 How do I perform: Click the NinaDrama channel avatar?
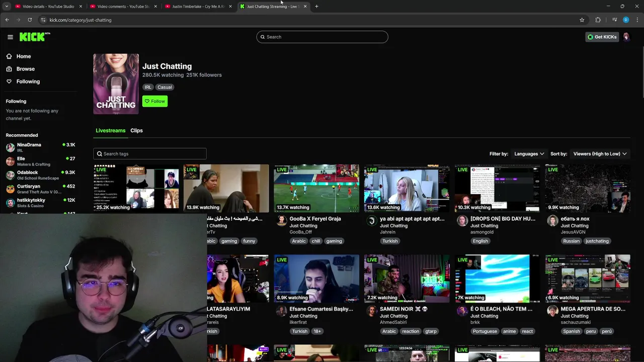tap(10, 147)
